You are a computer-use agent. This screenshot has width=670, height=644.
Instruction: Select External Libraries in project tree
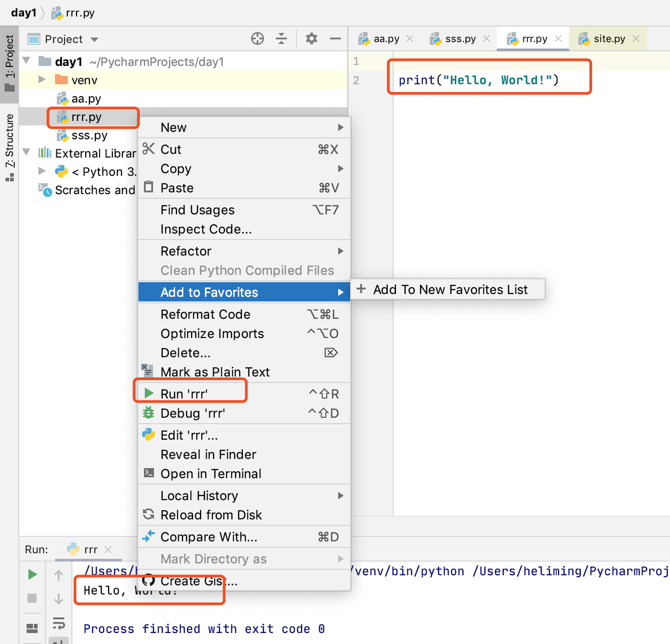point(87,153)
